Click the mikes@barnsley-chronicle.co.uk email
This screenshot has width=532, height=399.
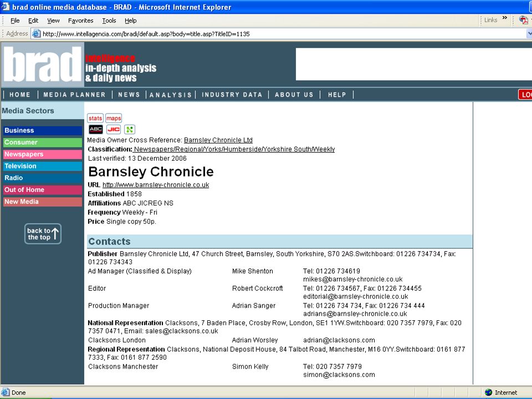coord(353,279)
